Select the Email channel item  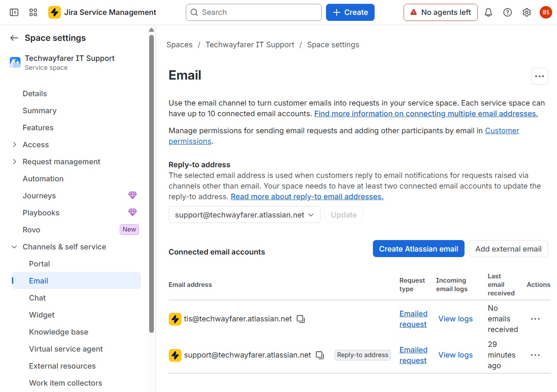pos(77,281)
